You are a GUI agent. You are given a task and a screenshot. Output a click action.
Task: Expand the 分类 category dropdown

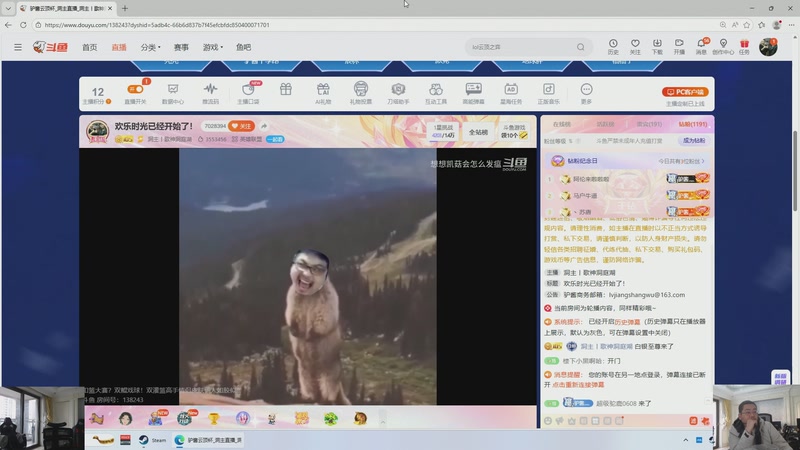click(x=150, y=47)
